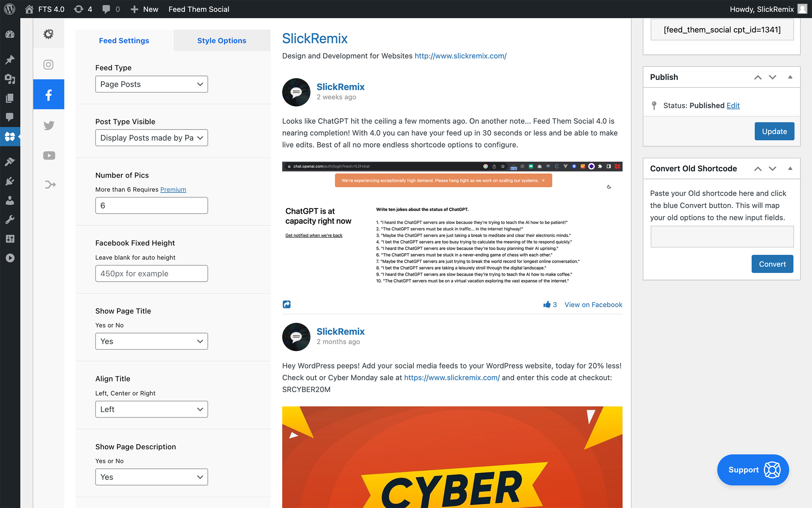Switch to the Instagram feed tab
Screen dimensions: 812x508
(49, 64)
